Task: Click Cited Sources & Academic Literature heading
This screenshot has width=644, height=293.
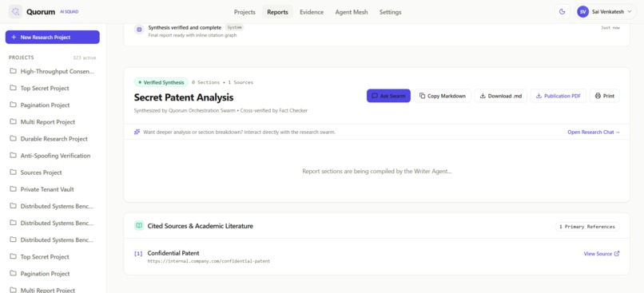Action: coord(200,226)
